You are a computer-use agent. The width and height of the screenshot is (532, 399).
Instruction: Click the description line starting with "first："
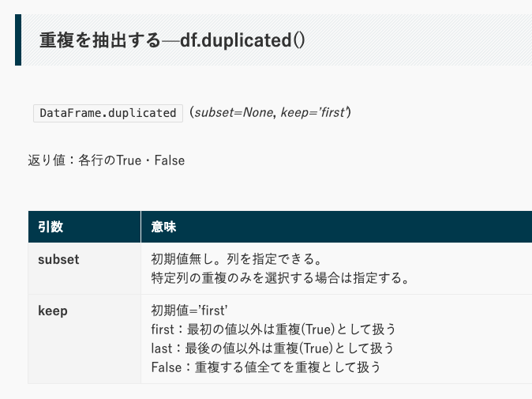tap(272, 329)
